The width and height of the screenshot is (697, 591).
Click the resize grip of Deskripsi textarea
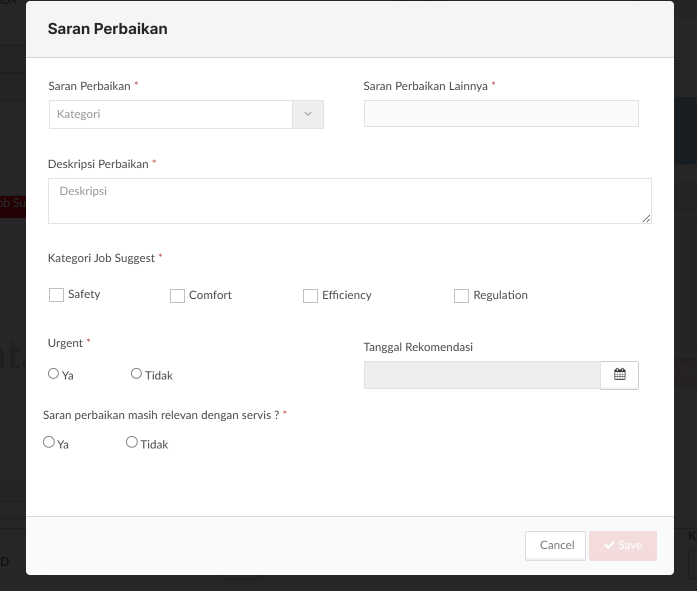point(646,218)
